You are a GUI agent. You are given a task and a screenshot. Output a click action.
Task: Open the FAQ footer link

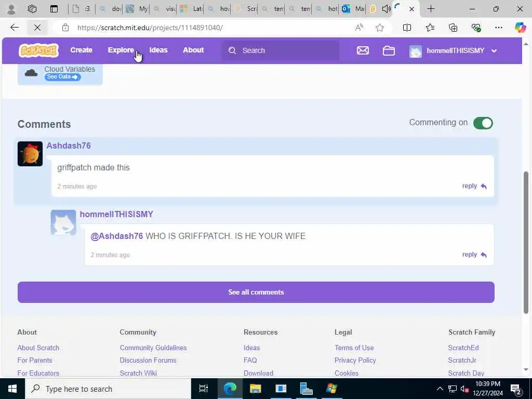250,361
